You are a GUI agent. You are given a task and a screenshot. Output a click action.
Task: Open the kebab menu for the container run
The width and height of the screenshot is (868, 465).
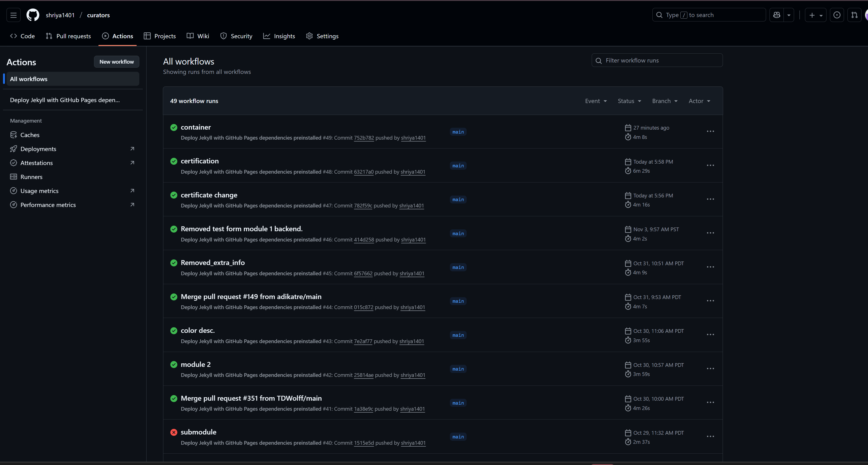pyautogui.click(x=710, y=132)
